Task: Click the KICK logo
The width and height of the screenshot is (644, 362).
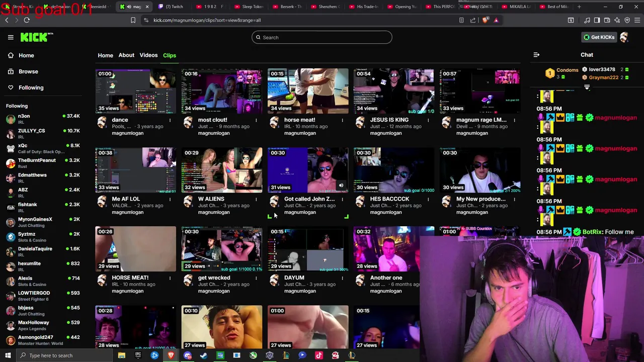Action: point(36,37)
